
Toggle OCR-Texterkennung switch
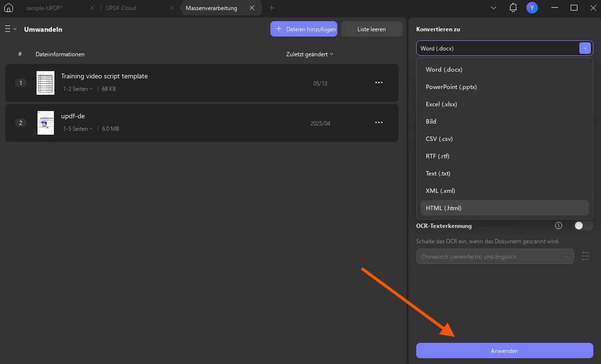[x=583, y=226]
